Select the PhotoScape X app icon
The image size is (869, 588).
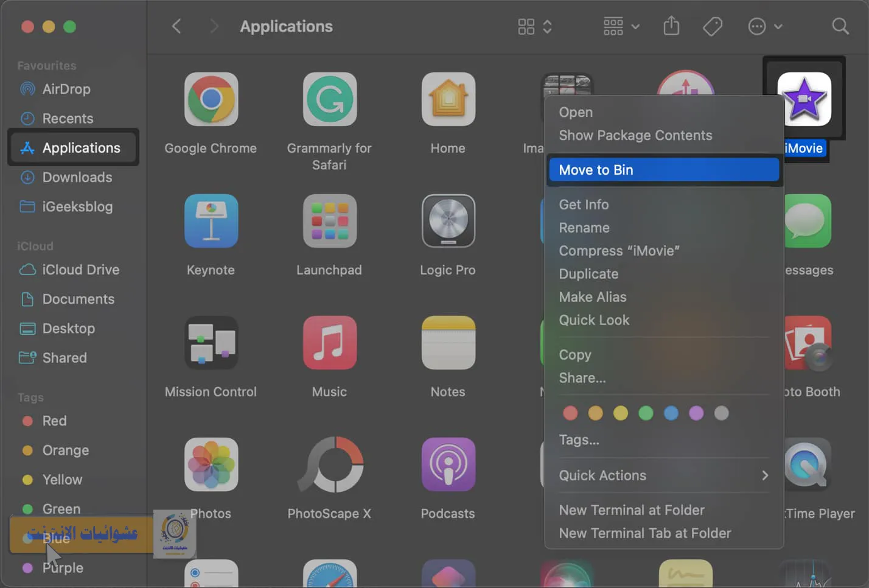point(329,464)
